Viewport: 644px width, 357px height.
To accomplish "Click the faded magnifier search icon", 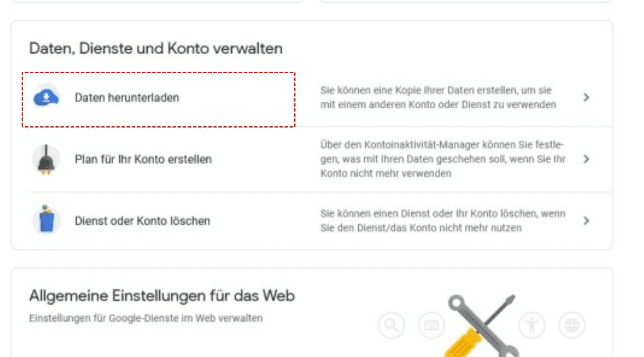I will (391, 326).
